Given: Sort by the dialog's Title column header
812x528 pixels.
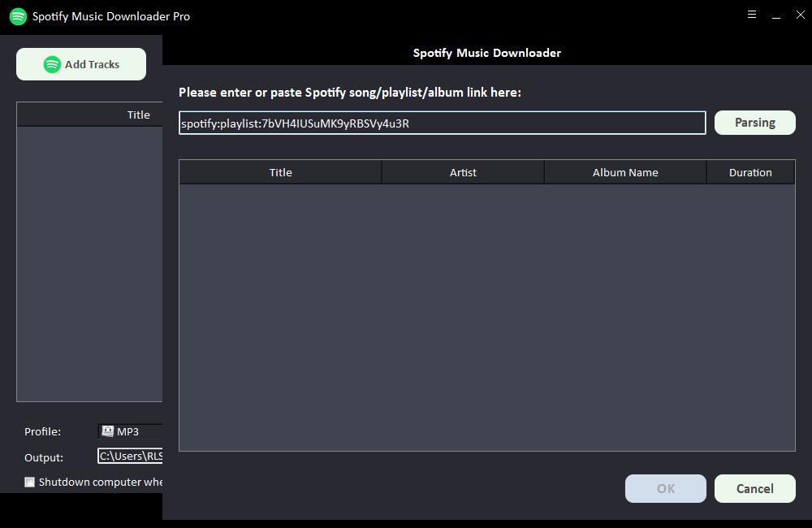Looking at the screenshot, I should point(280,172).
